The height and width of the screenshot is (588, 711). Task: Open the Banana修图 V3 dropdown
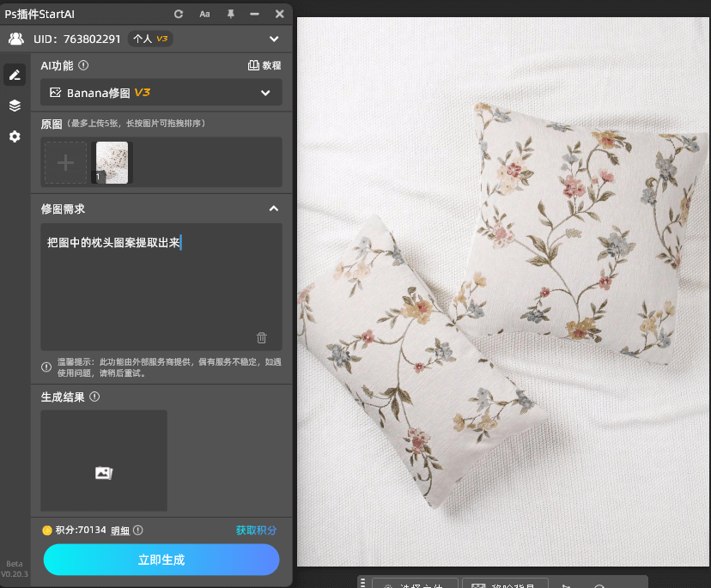(161, 93)
